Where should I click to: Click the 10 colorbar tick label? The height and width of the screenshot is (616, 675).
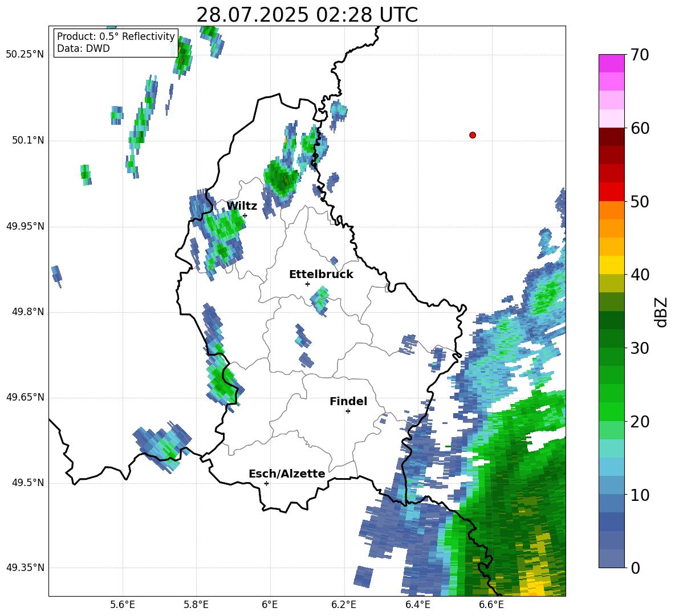(x=639, y=495)
